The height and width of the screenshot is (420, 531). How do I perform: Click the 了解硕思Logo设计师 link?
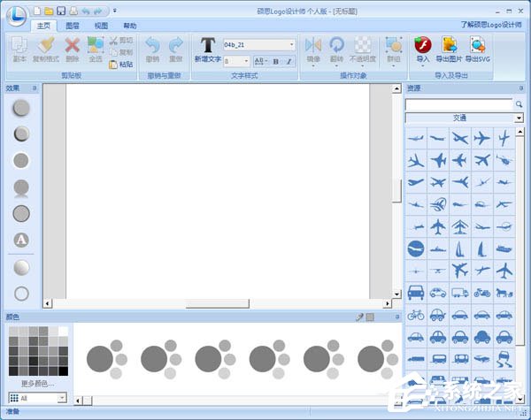pos(492,26)
